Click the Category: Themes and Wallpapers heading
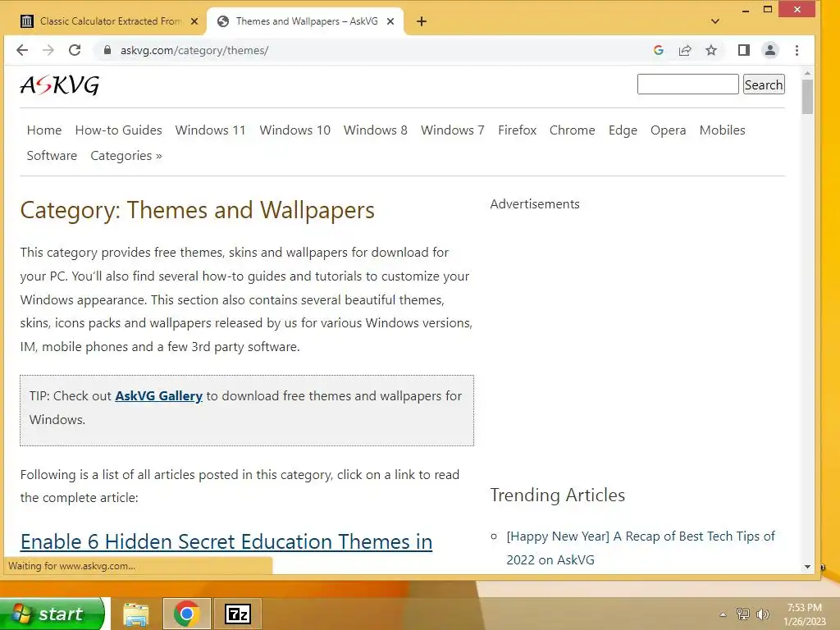This screenshot has height=630, width=840. pos(197,210)
